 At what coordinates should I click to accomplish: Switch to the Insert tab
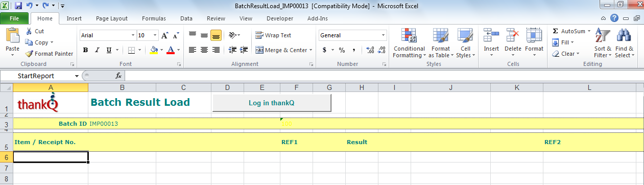tap(74, 18)
